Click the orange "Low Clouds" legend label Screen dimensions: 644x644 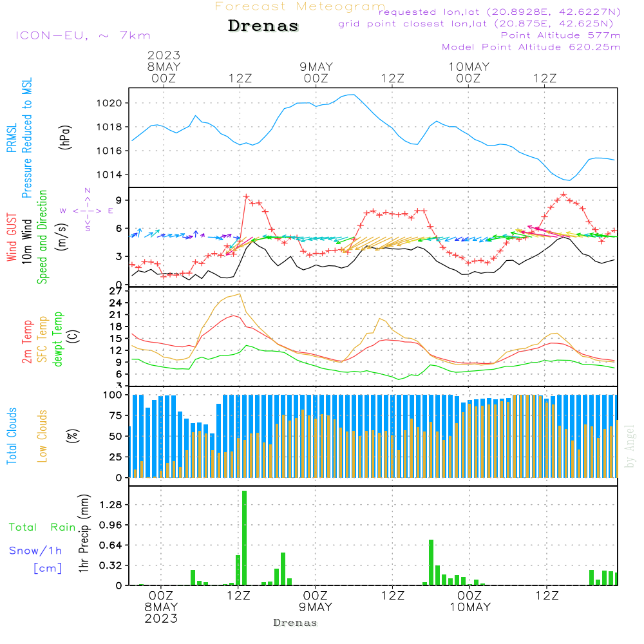[43, 436]
